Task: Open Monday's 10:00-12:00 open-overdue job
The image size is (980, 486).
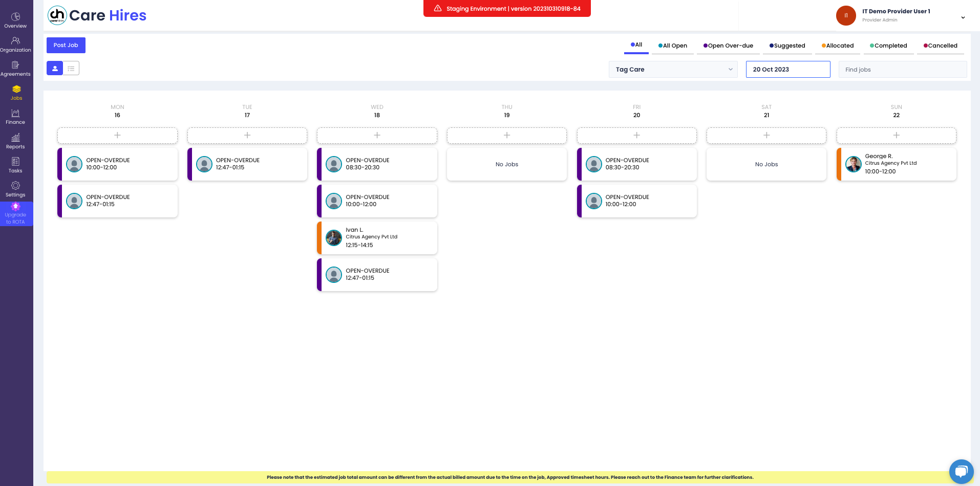Action: 117,164
